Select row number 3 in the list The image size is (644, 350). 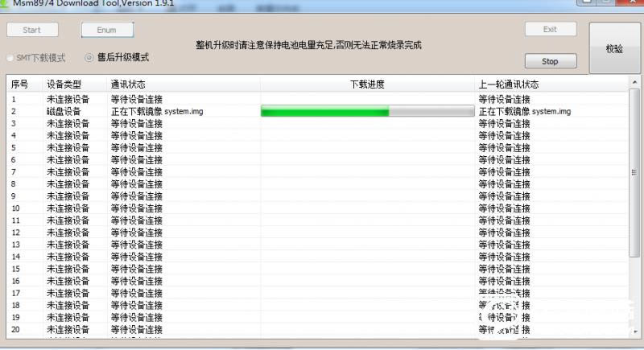click(14, 123)
